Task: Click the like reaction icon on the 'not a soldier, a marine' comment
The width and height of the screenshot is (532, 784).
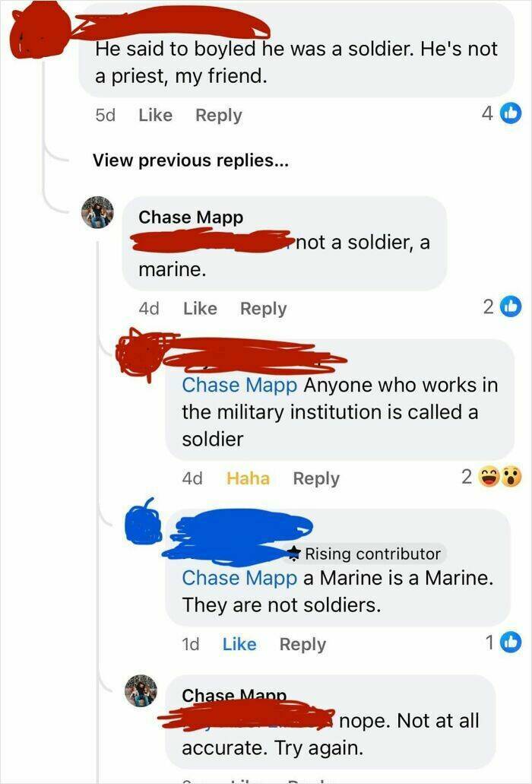Action: pos(510,307)
